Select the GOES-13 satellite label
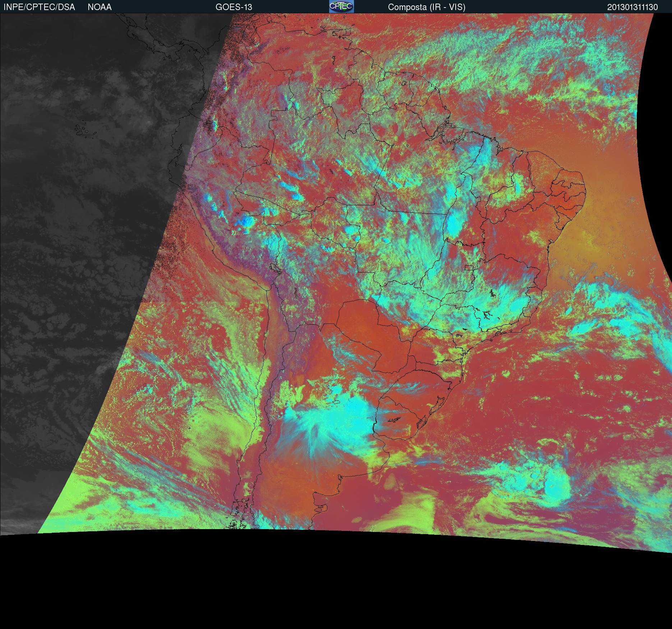This screenshot has width=672, height=629. coord(234,7)
